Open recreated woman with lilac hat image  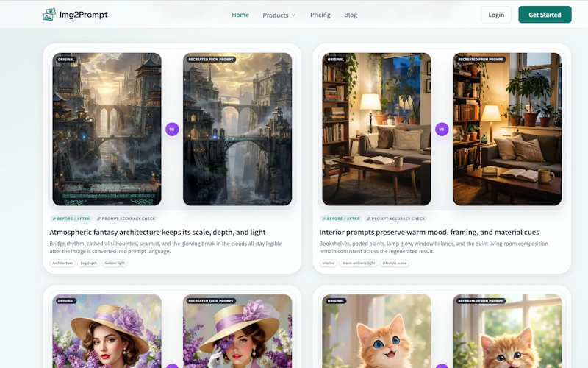point(237,331)
